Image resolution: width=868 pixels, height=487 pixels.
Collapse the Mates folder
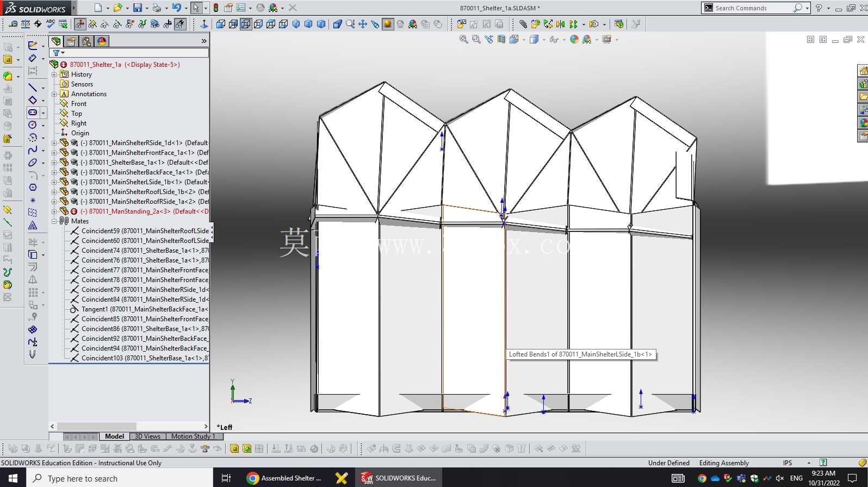pyautogui.click(x=54, y=221)
